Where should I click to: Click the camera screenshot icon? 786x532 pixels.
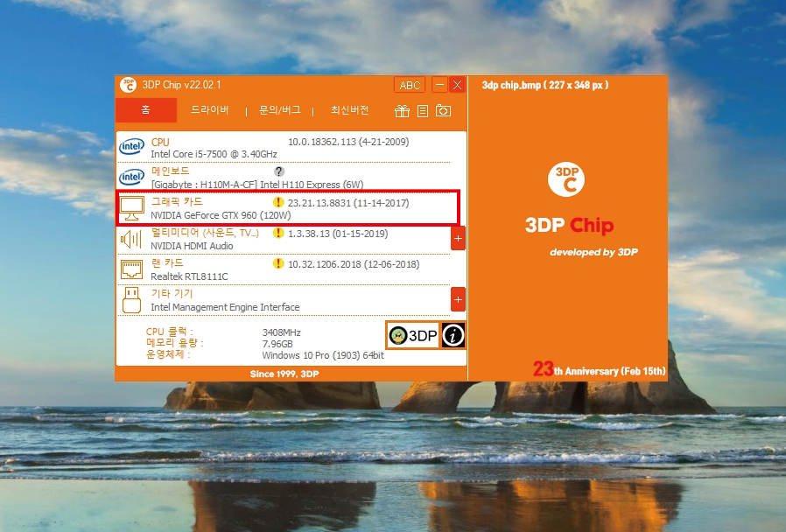(443, 110)
